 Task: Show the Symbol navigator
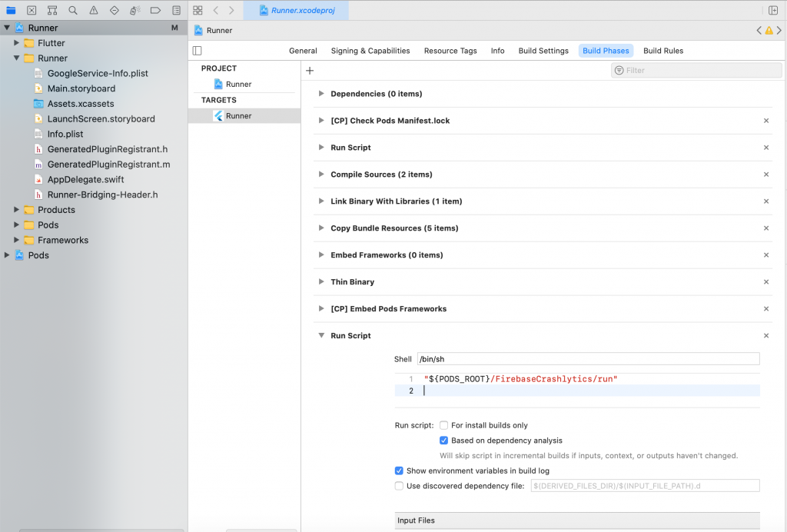52,10
